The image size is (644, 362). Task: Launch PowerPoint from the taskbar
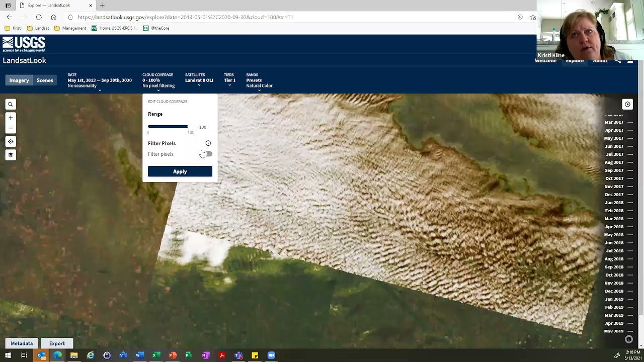(x=173, y=355)
